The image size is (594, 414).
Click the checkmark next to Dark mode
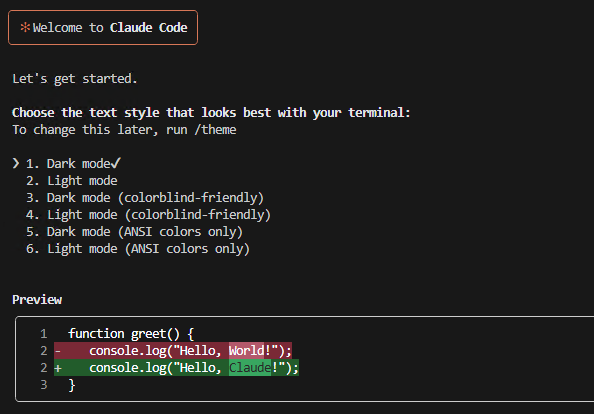[x=116, y=163]
